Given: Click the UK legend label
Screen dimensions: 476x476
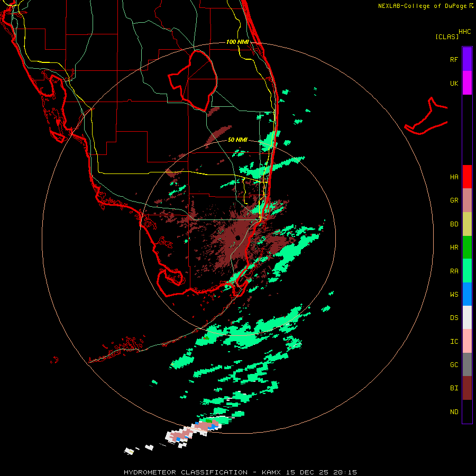Looking at the screenshot, I should coord(454,83).
